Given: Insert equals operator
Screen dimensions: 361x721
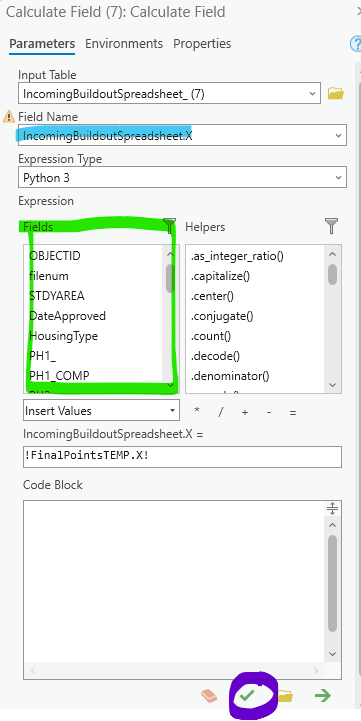Looking at the screenshot, I should coord(293,412).
